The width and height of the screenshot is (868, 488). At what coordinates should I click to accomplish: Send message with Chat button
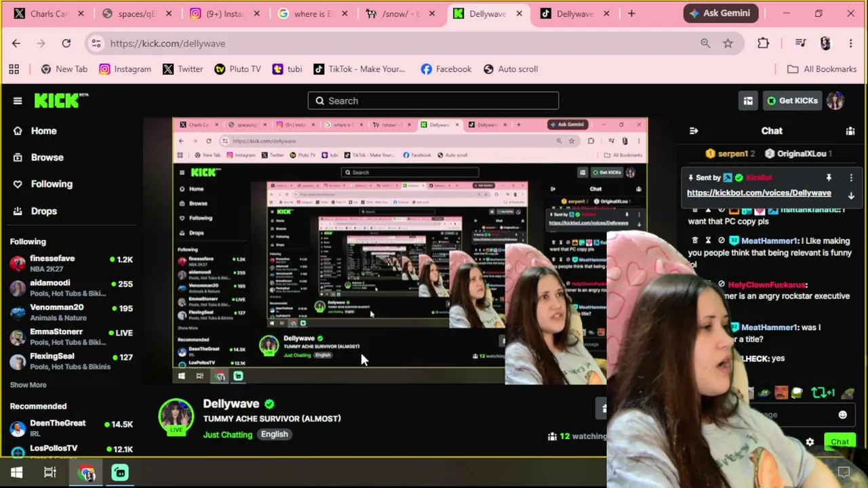tap(840, 442)
